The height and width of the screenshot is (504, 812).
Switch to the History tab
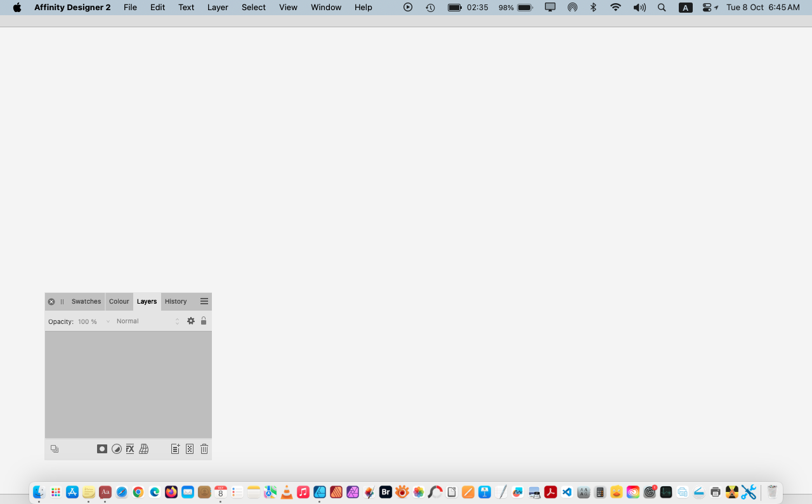175,301
